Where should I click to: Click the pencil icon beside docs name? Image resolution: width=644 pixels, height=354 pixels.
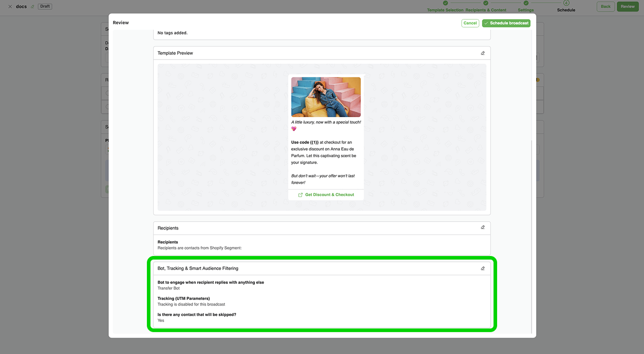pos(32,7)
